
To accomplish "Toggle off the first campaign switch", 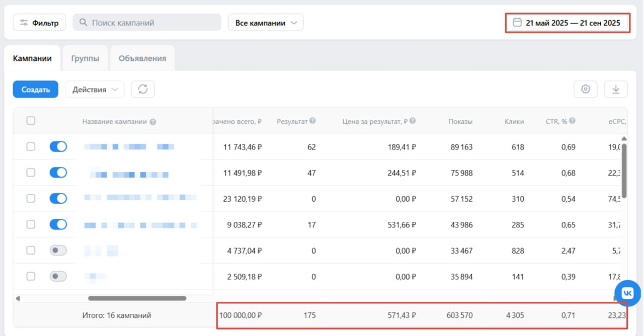I will (58, 147).
